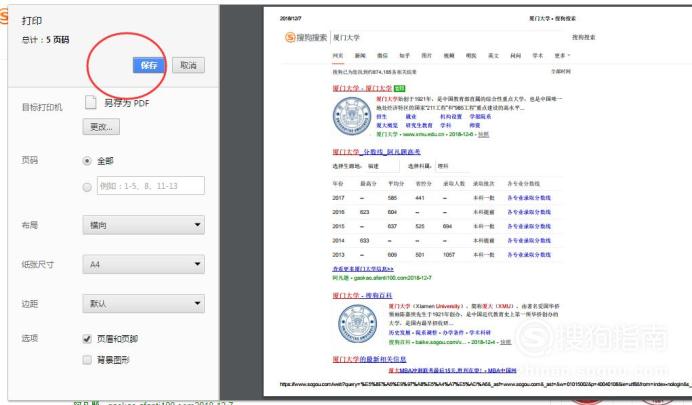Click the 1057 admissions table cell
The image size is (692, 405).
click(x=449, y=255)
